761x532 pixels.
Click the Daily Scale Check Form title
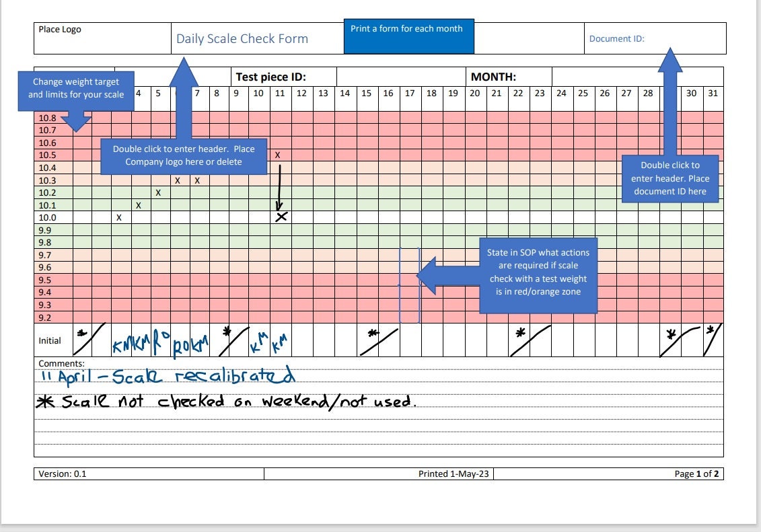pos(242,38)
